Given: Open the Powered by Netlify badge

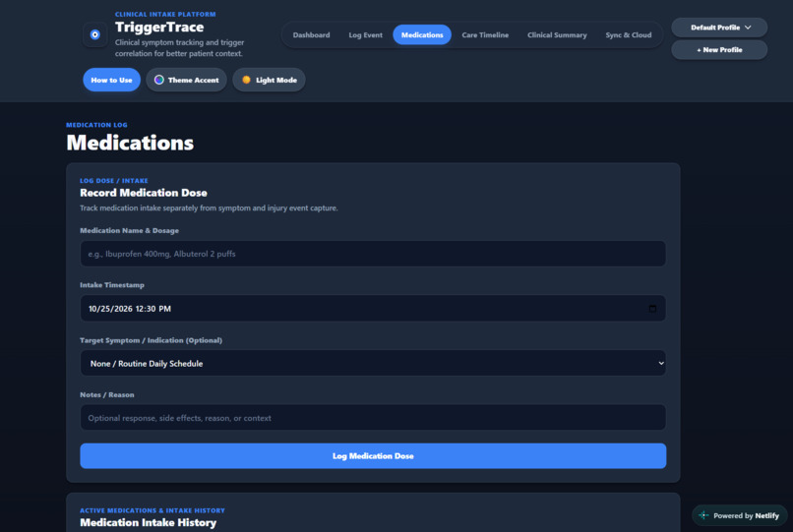Looking at the screenshot, I should 739,515.
